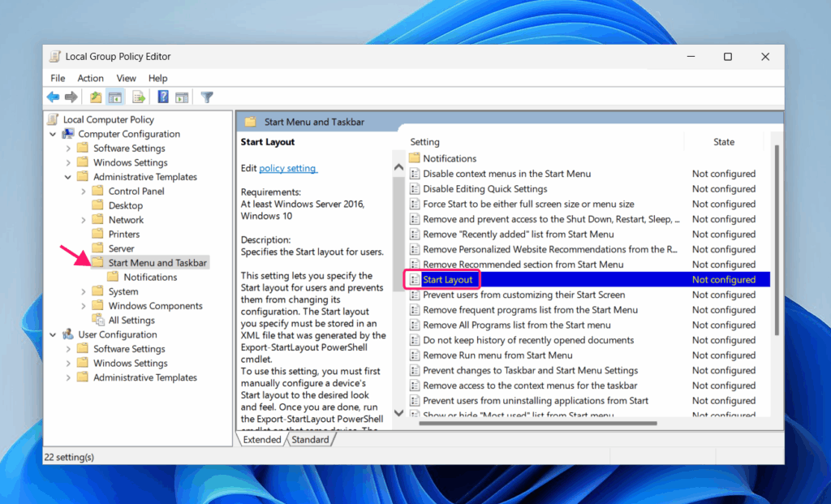The image size is (831, 504).
Task: Collapse Administrative Templates under Computer Configuration
Action: click(x=68, y=177)
